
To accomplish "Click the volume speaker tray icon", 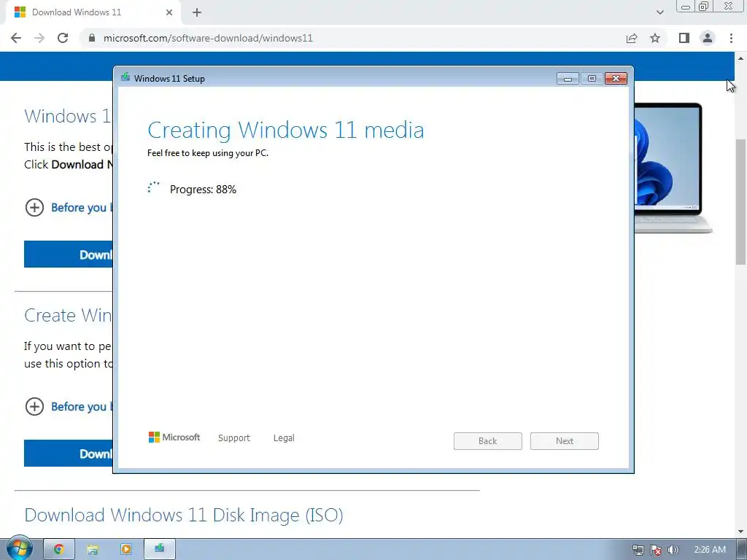I will click(673, 550).
